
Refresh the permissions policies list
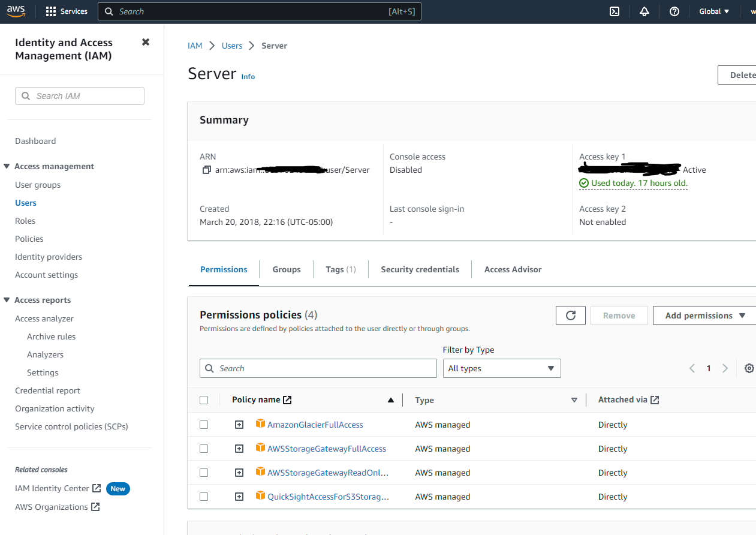571,315
